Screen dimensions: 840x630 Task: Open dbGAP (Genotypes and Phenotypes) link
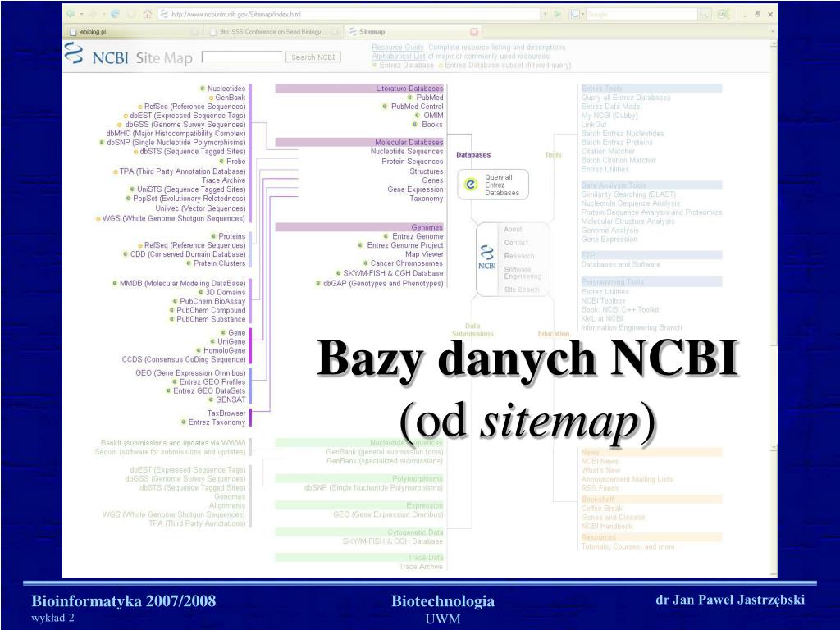coord(383,283)
